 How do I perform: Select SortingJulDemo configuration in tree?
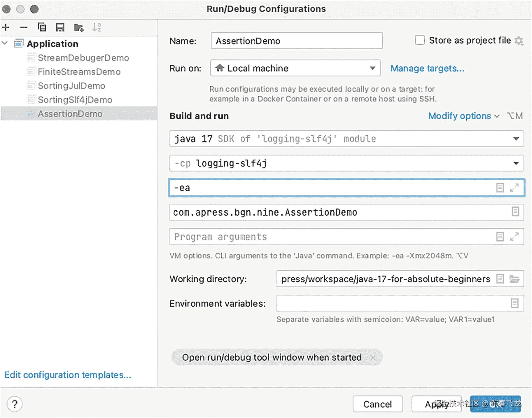(x=71, y=86)
